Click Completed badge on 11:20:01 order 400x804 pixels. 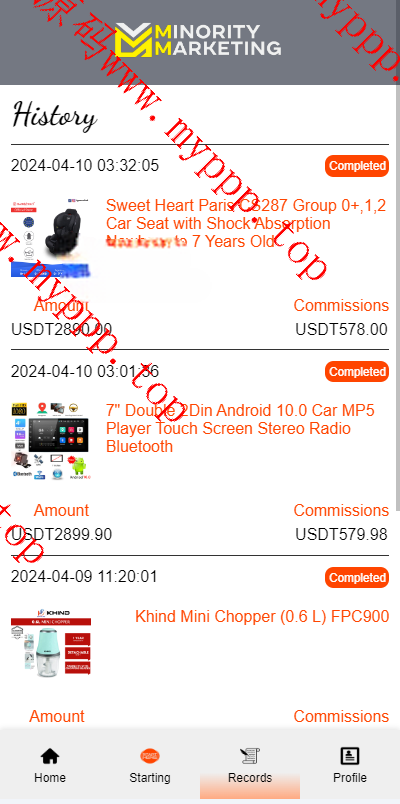[x=357, y=577]
